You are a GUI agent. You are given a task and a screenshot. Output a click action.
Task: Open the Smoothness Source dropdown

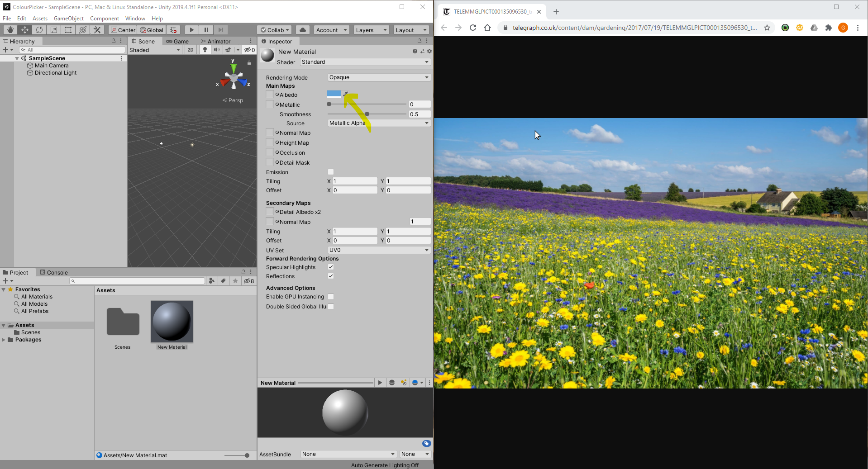(378, 123)
